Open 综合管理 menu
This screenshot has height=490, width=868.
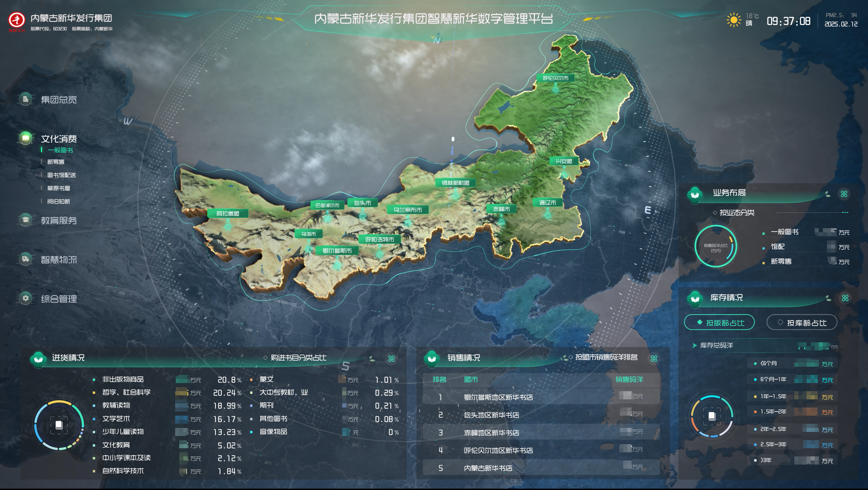[59, 298]
